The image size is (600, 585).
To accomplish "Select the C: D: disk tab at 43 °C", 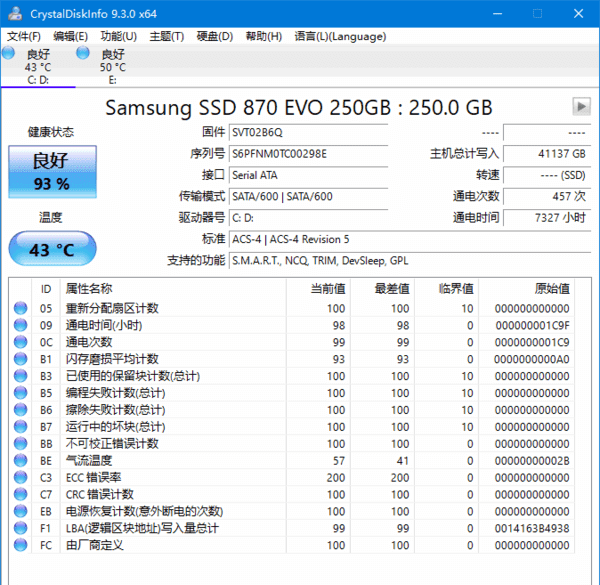I will click(38, 66).
